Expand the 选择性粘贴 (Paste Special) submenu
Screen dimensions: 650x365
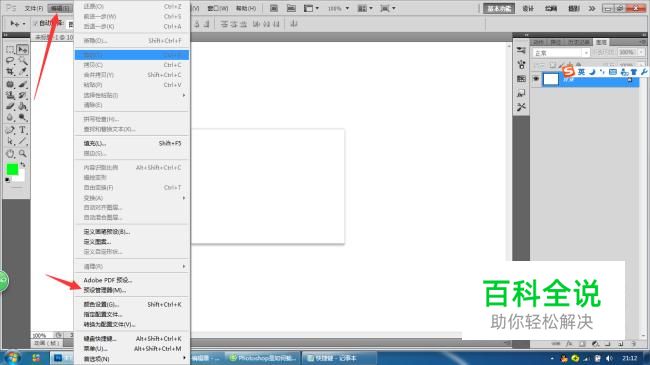pos(131,95)
